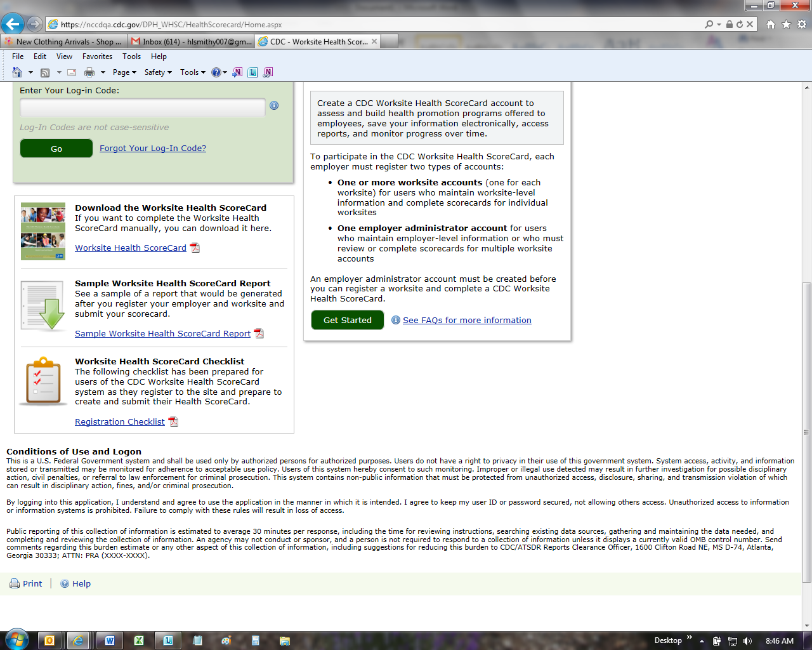Click the Read mail icon in command bar
This screenshot has width=812, height=650.
click(72, 72)
